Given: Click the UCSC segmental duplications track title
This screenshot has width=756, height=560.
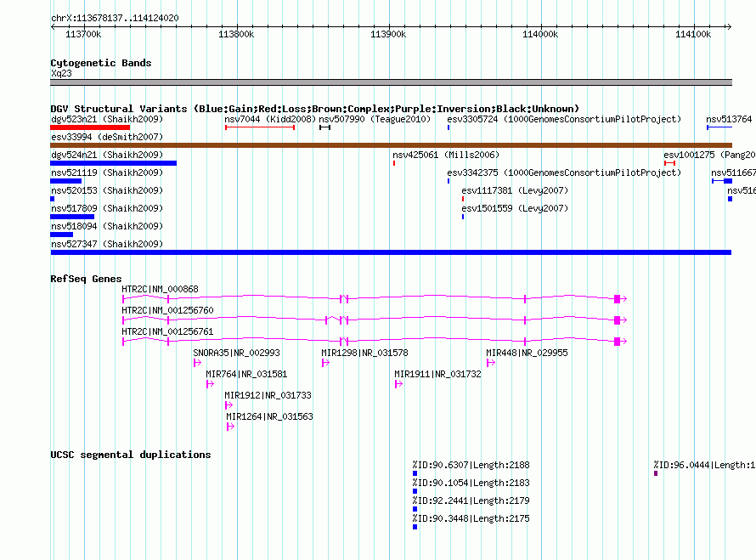Looking at the screenshot, I should (x=131, y=455).
